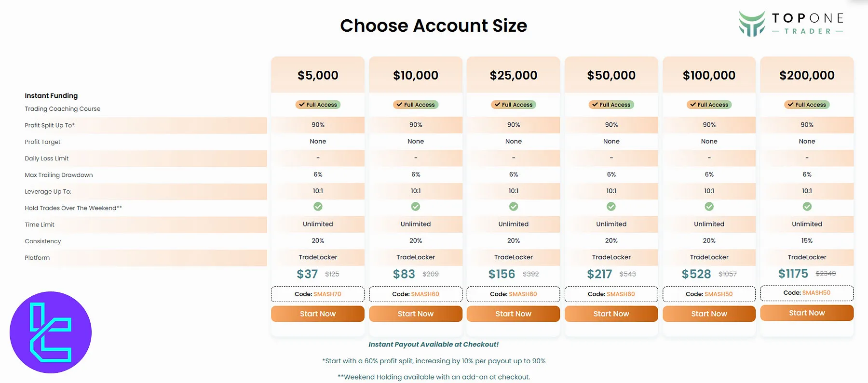Click the $10,000 Full Access badge
This screenshot has width=868, height=383.
(416, 105)
